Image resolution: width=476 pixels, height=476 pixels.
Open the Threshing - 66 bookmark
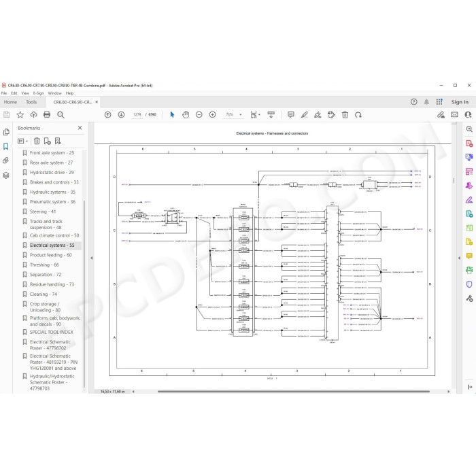coord(44,265)
